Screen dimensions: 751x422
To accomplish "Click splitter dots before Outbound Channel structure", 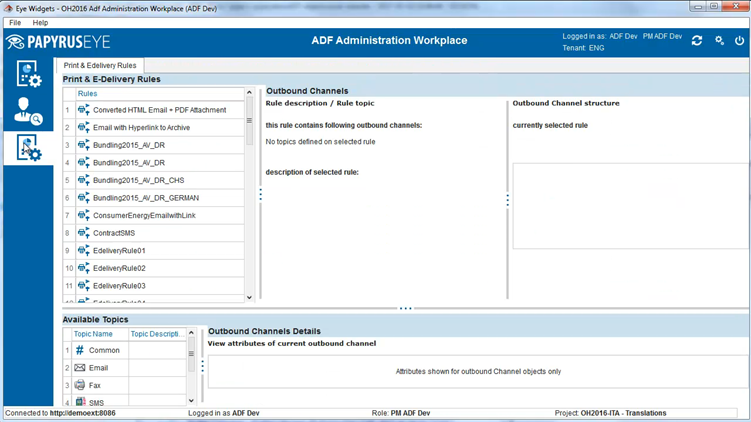I will pyautogui.click(x=508, y=200).
